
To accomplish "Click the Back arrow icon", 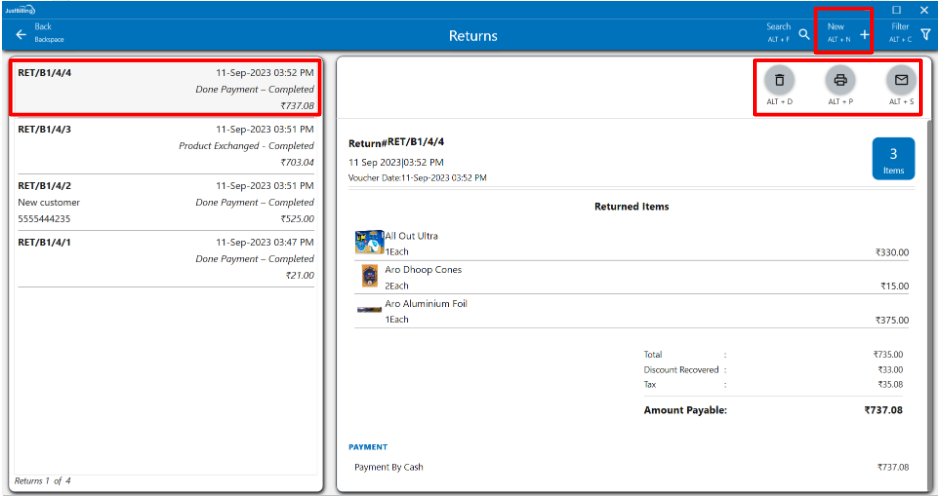I will click(21, 35).
